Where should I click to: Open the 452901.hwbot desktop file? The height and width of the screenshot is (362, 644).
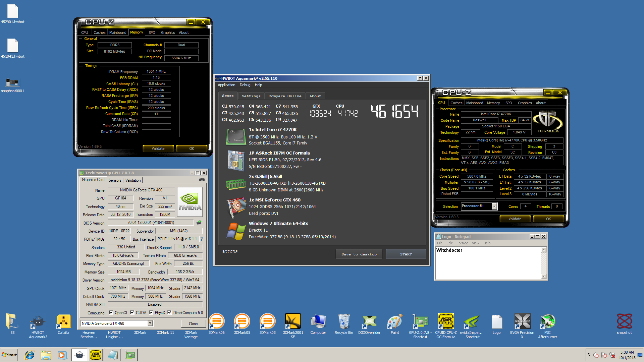(12, 14)
